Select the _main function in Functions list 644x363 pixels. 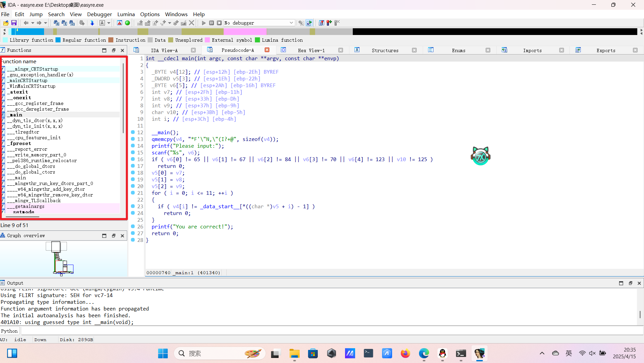(x=15, y=115)
